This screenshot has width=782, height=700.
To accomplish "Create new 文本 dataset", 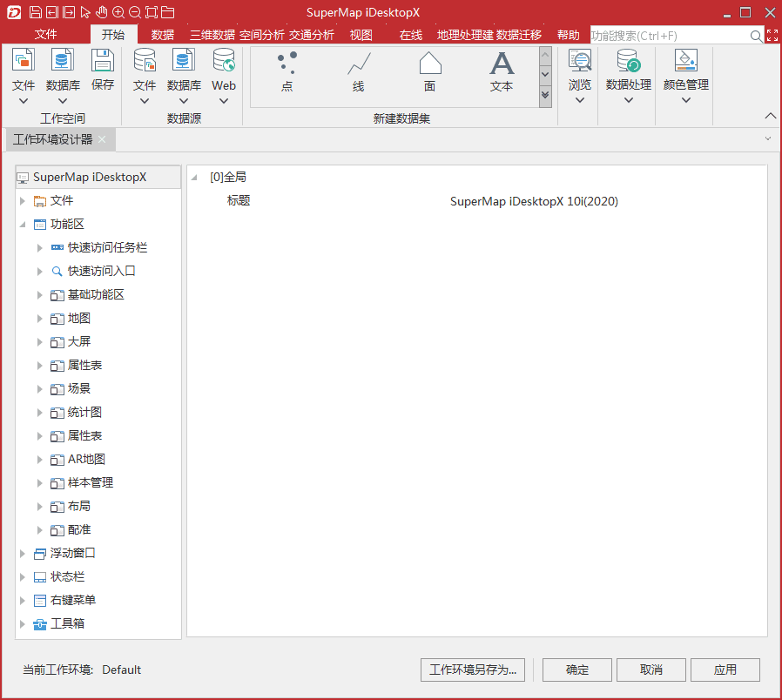I will point(502,73).
